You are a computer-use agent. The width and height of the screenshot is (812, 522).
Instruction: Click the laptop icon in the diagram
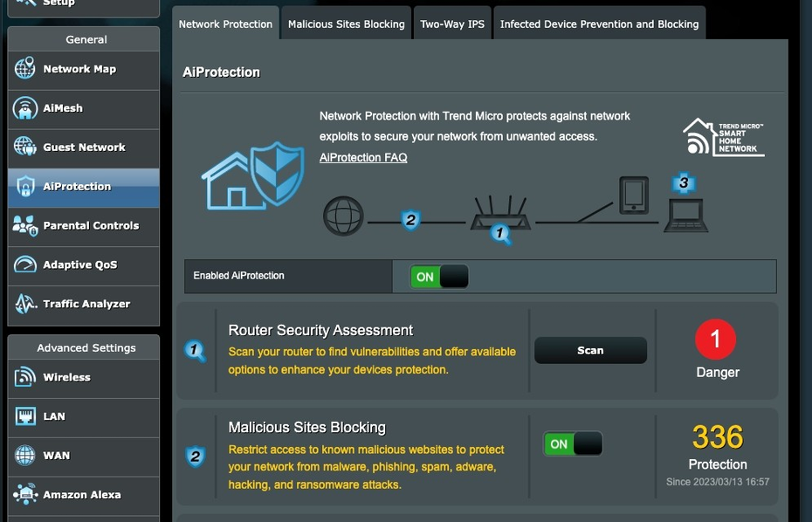pos(686,216)
